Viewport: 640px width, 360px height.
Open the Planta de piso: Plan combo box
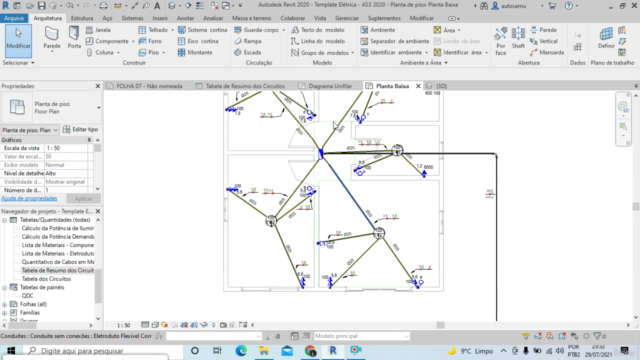tap(30, 130)
